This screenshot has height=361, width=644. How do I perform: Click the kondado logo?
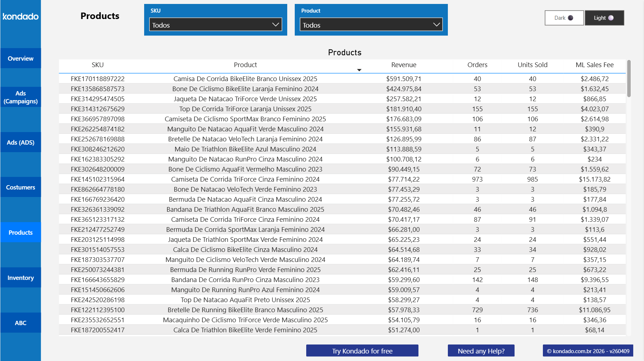[20, 17]
